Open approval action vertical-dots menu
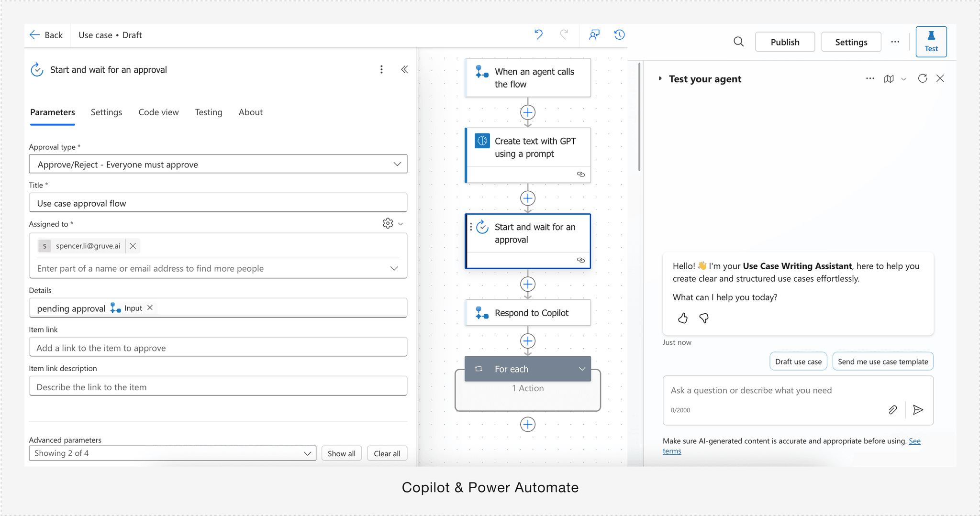Viewport: 980px width, 516px height. click(x=381, y=70)
